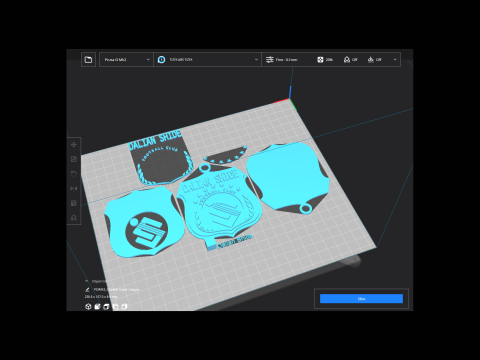This screenshot has width=480, height=360.
Task: Click the print profile sliders icon
Action: [270, 60]
